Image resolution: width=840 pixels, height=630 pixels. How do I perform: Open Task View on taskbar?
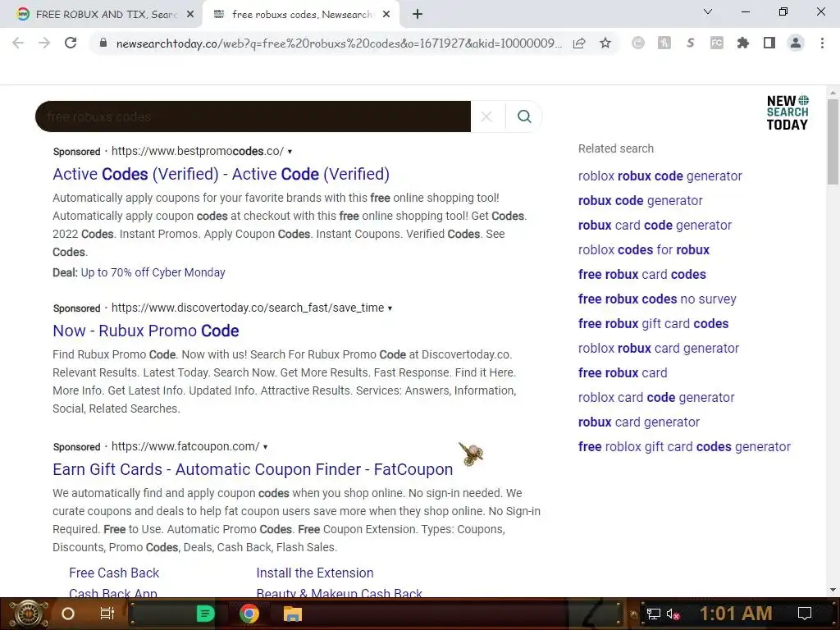point(107,614)
